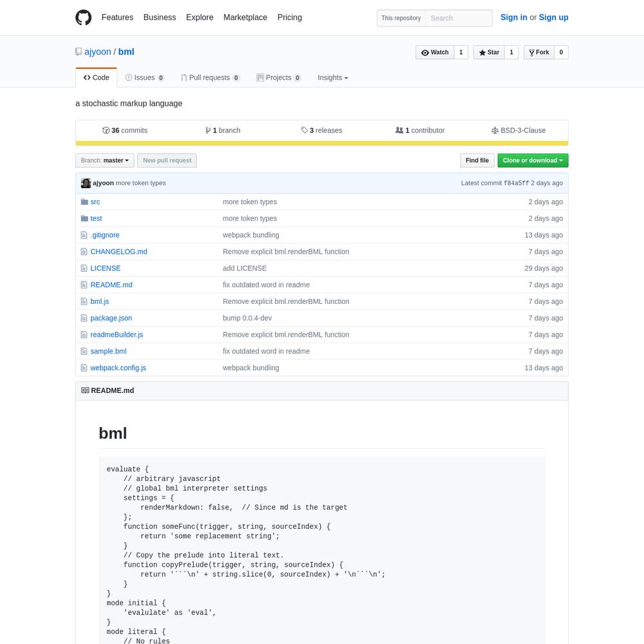The image size is (644, 644).
Task: Open the CHANGELOG.md file
Action: coord(118,252)
